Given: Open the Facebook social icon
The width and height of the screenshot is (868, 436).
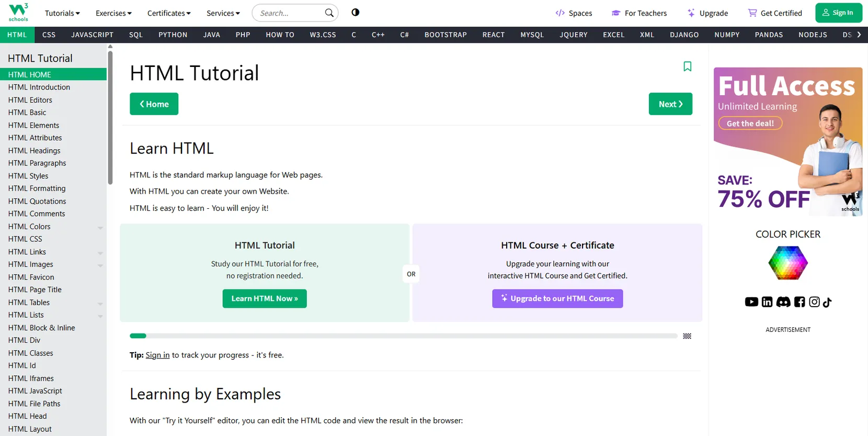Looking at the screenshot, I should 800,302.
